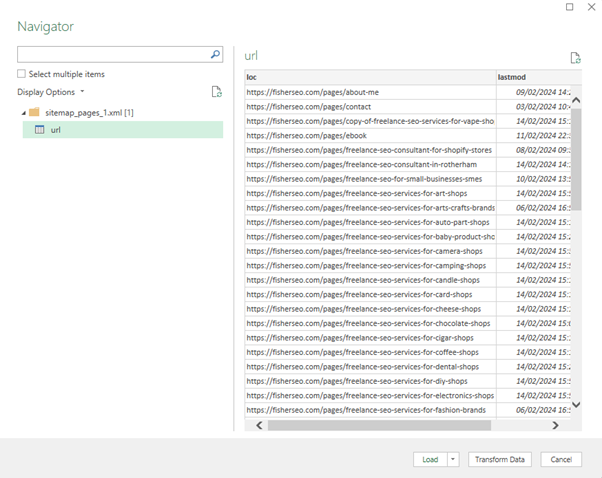This screenshot has width=602, height=478.
Task: Select the url table item
Action: (56, 130)
